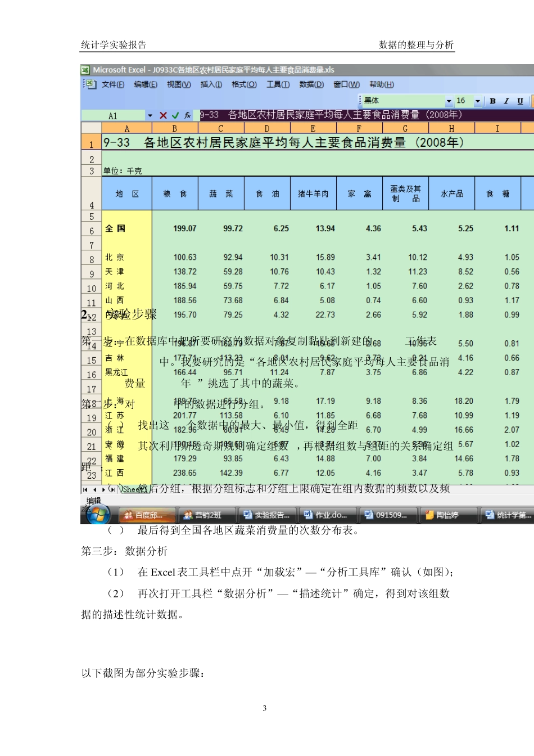This screenshot has width=534, height=756.
Task: Click previous sheet tab navigation arrow
Action: click(94, 489)
